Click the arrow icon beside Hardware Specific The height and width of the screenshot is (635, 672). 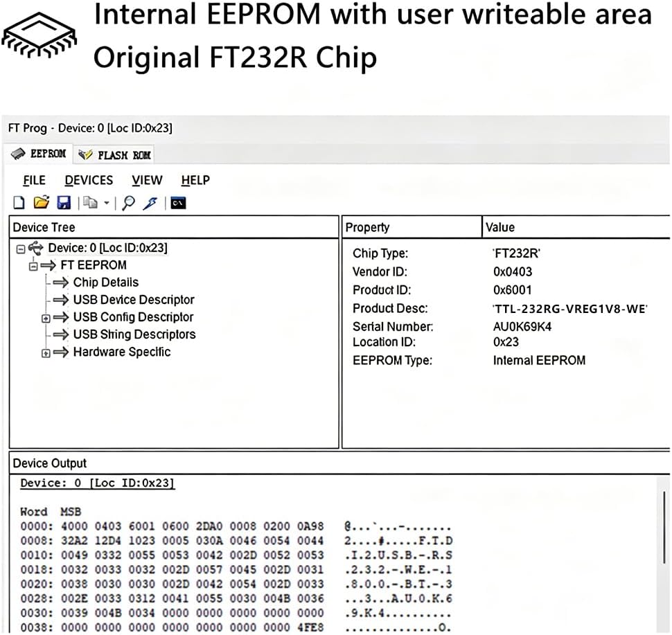(61, 352)
